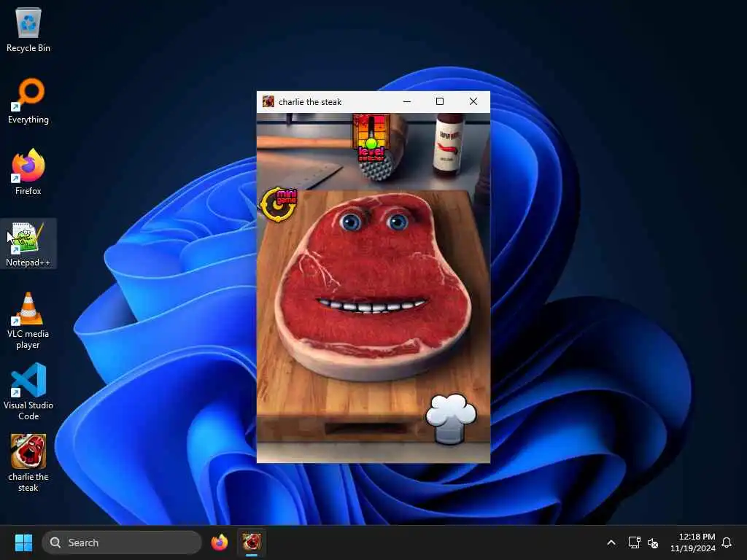Select charlie the steak desktop shortcut
The image size is (747, 560).
pyautogui.click(x=28, y=463)
